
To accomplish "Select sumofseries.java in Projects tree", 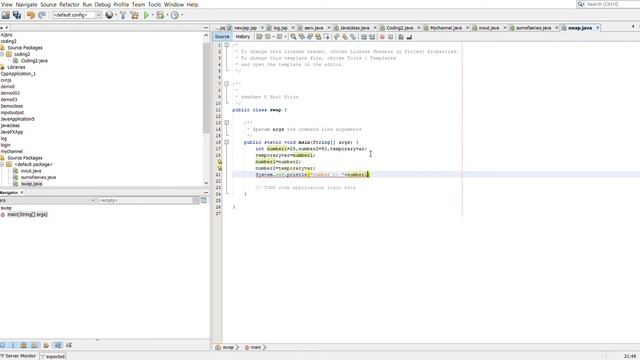I will (x=38, y=178).
